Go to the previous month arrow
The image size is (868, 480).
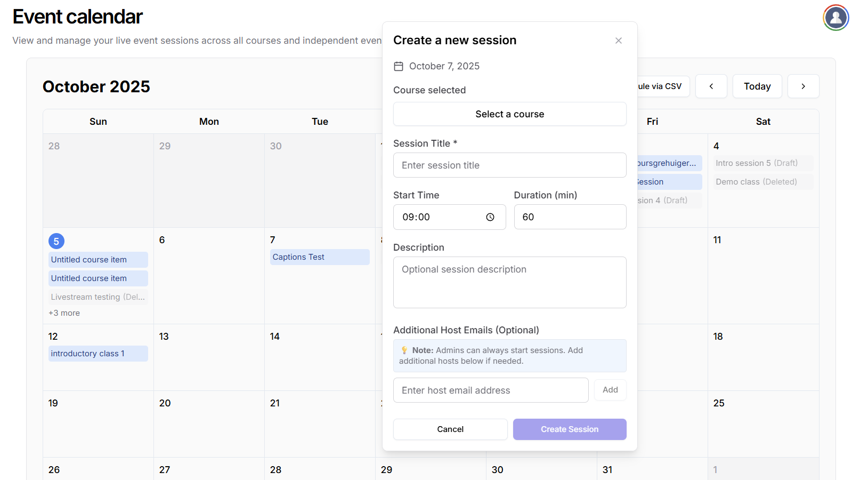711,86
